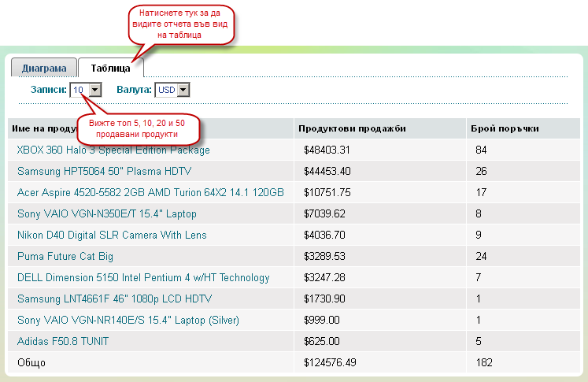The height and width of the screenshot is (382, 588).
Task: Open Sony VAIO VGN-N350E/T laptop link
Action: [106, 213]
